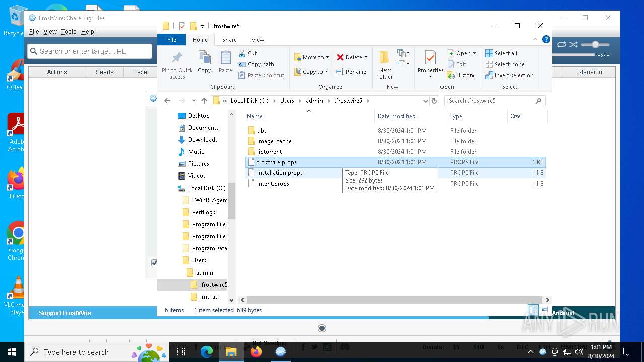Viewport: 644px width, 362px height.
Task: Click the FrostWire repeat icon
Action: (561, 45)
